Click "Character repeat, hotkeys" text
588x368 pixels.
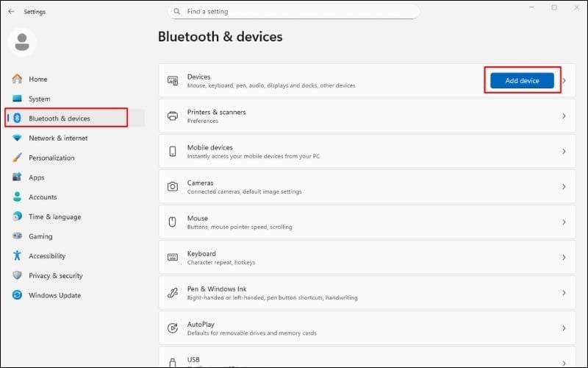221,262
